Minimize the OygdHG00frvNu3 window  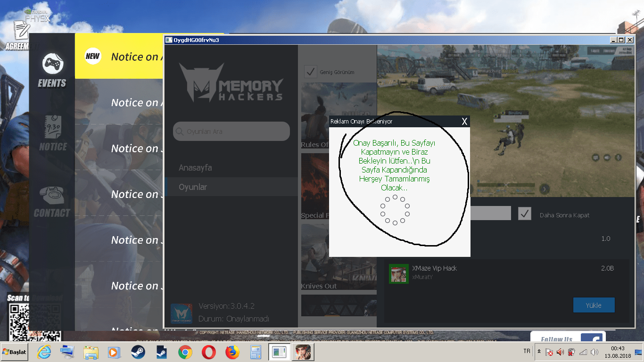click(613, 40)
